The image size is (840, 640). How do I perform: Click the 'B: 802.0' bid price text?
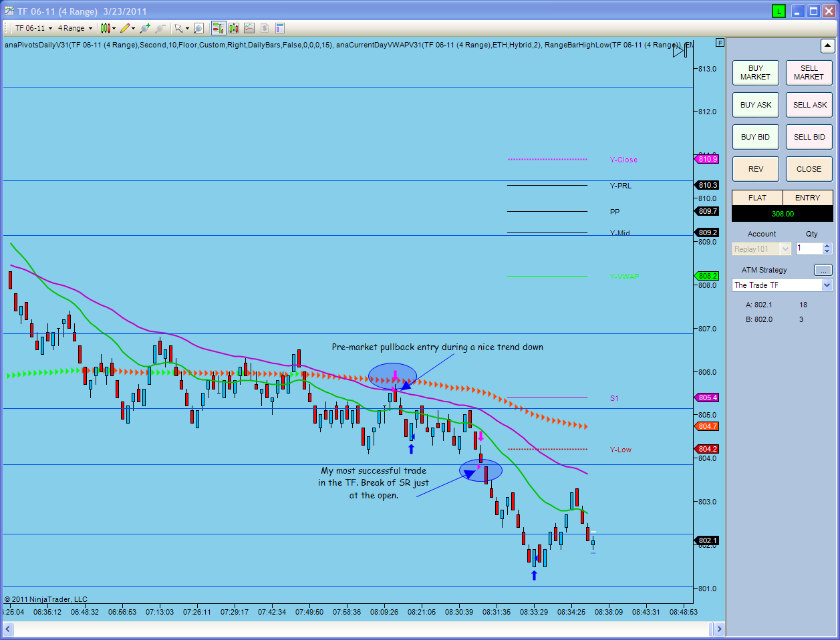758,319
